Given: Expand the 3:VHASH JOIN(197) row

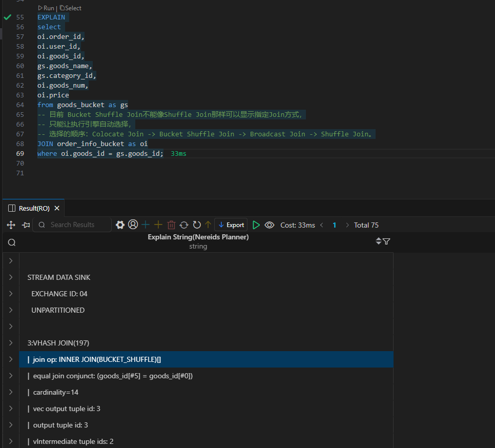Looking at the screenshot, I should coord(11,343).
